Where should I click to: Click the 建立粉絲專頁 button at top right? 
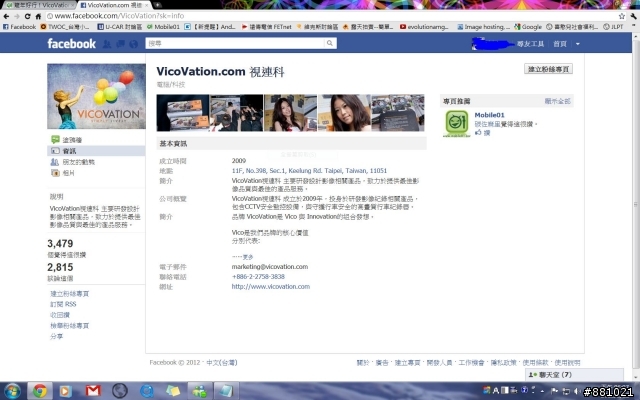(548, 69)
